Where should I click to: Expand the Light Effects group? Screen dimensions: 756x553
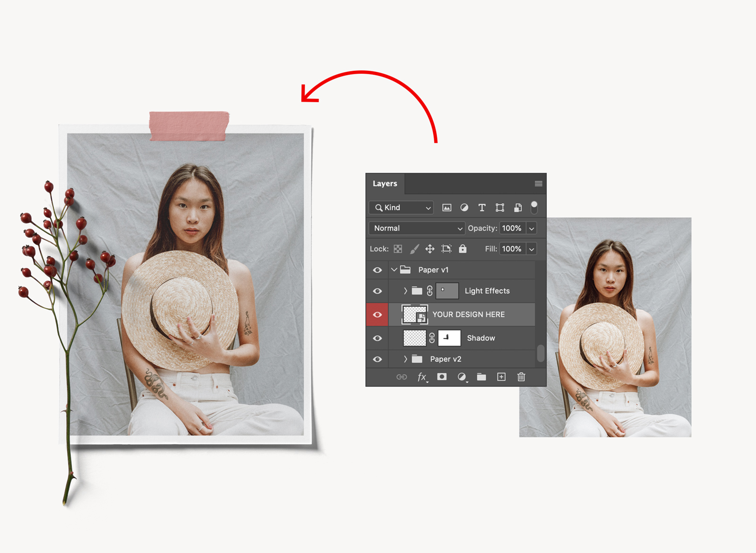405,291
